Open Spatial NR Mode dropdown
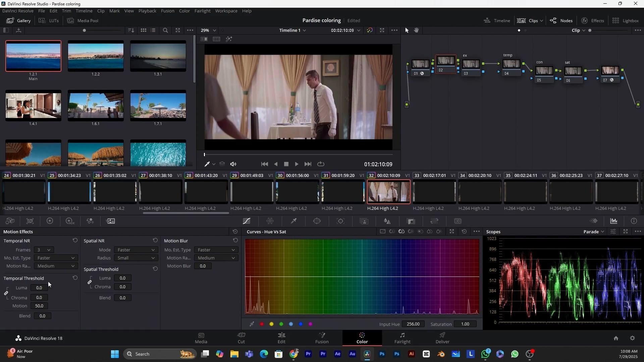Image resolution: width=644 pixels, height=362 pixels. (x=136, y=250)
